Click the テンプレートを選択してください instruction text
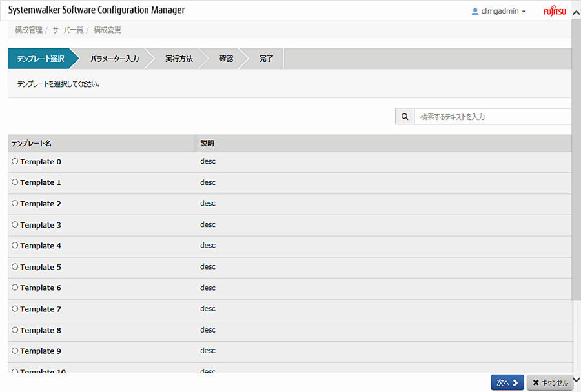Viewport: 581px width, 392px height. (x=59, y=84)
